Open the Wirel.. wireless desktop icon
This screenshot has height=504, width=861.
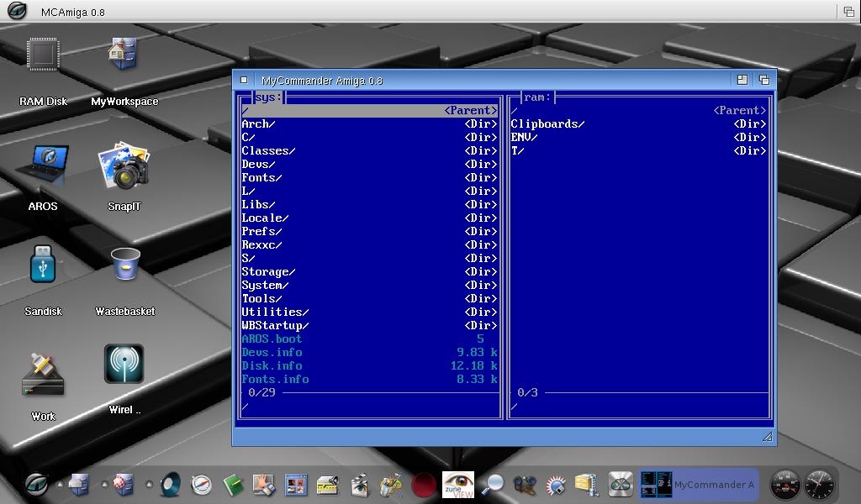click(x=124, y=364)
